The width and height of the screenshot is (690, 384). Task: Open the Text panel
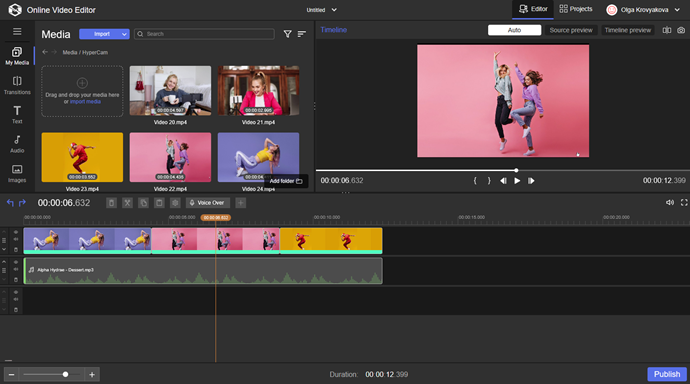(x=17, y=114)
